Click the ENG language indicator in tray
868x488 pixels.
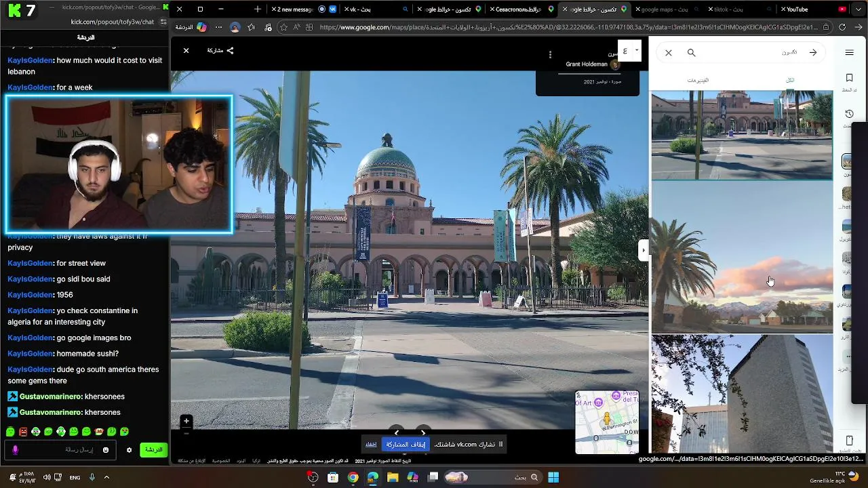(75, 478)
